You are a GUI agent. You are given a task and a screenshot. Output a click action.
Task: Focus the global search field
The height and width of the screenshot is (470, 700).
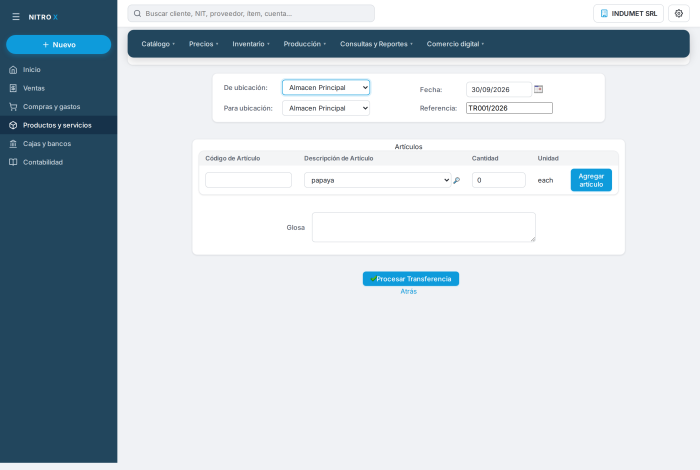tap(251, 13)
